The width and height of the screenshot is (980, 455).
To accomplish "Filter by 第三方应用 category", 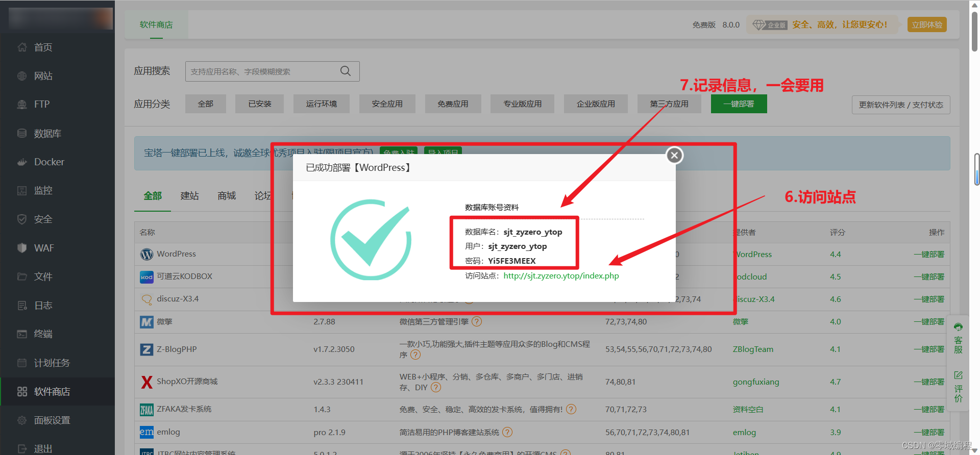I will coord(669,104).
